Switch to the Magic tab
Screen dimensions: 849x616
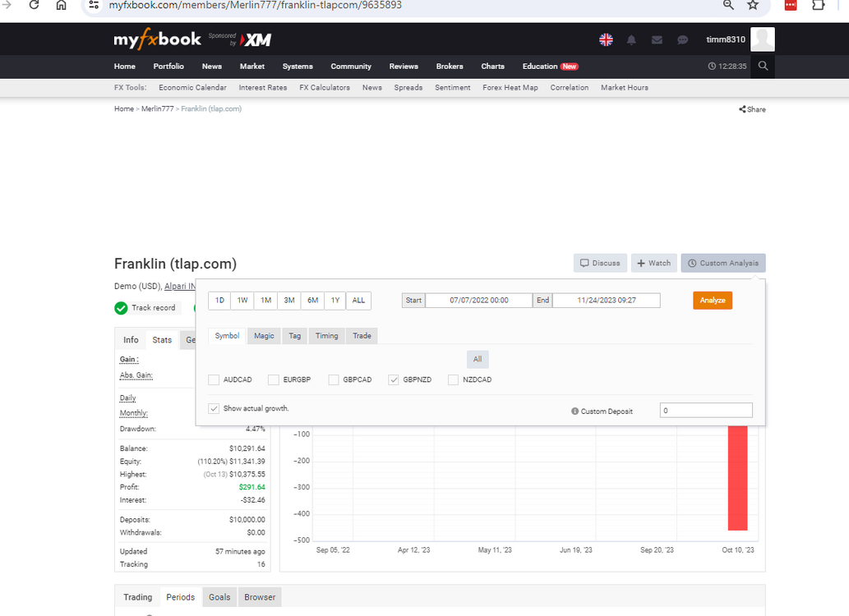(264, 336)
